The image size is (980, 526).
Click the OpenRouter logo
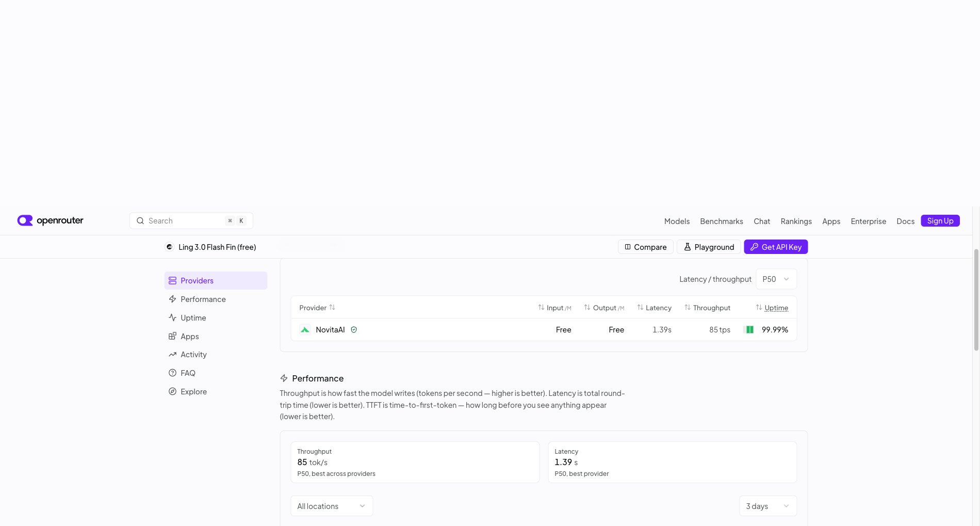coord(50,221)
